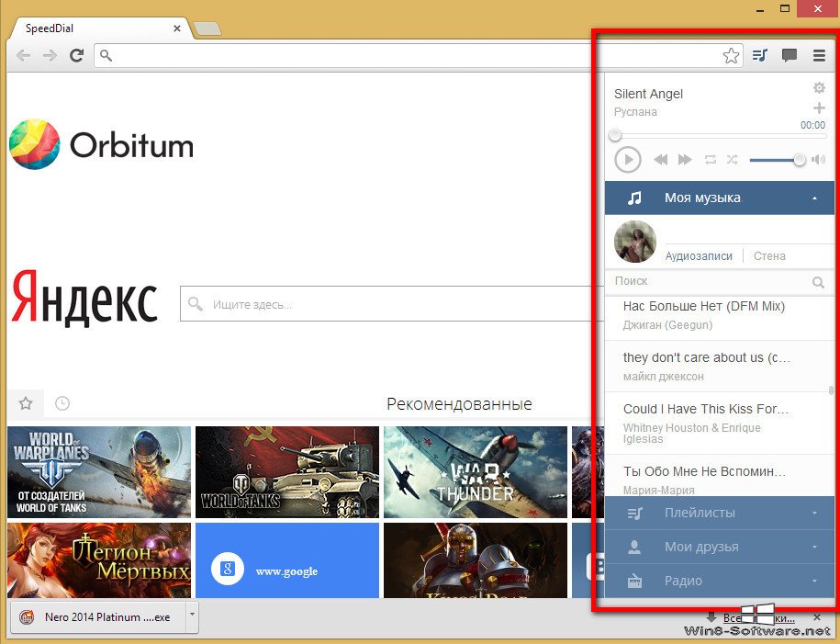Bookmark this page with the star icon
The image size is (840, 644).
tap(731, 55)
